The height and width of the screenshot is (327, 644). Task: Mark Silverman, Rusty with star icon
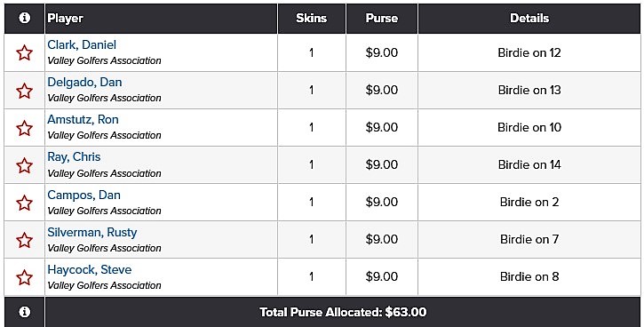(x=24, y=240)
